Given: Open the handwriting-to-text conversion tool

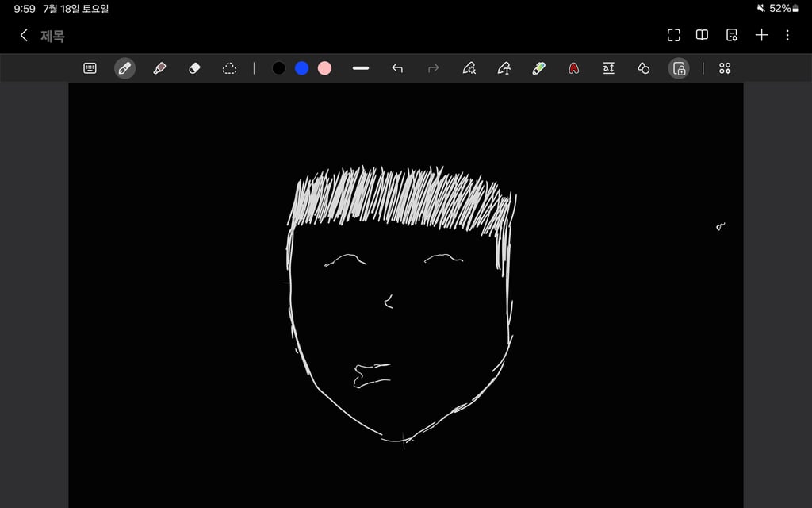Looking at the screenshot, I should 504,68.
